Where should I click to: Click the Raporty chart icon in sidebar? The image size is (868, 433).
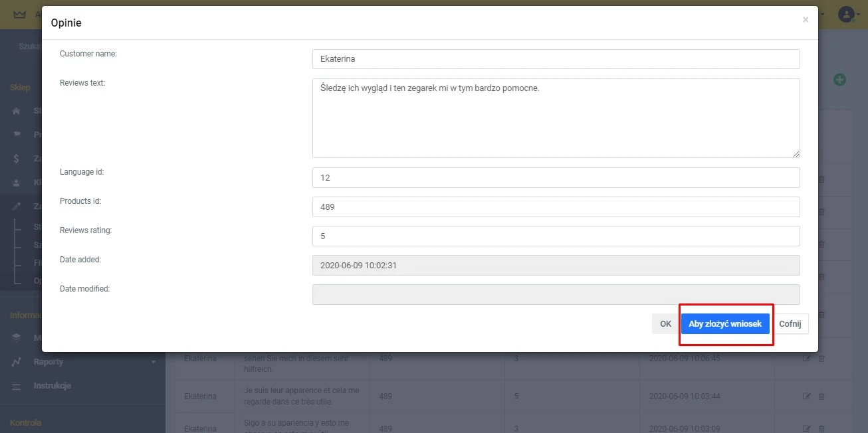pyautogui.click(x=17, y=362)
